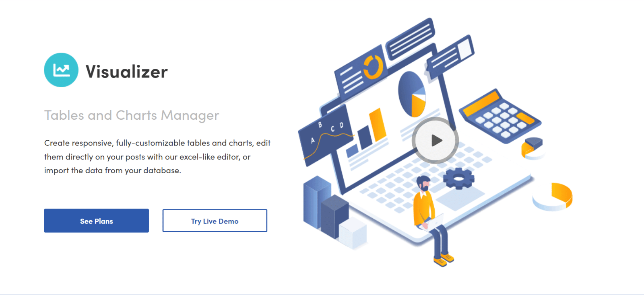Play the Visualizer intro video

(435, 140)
